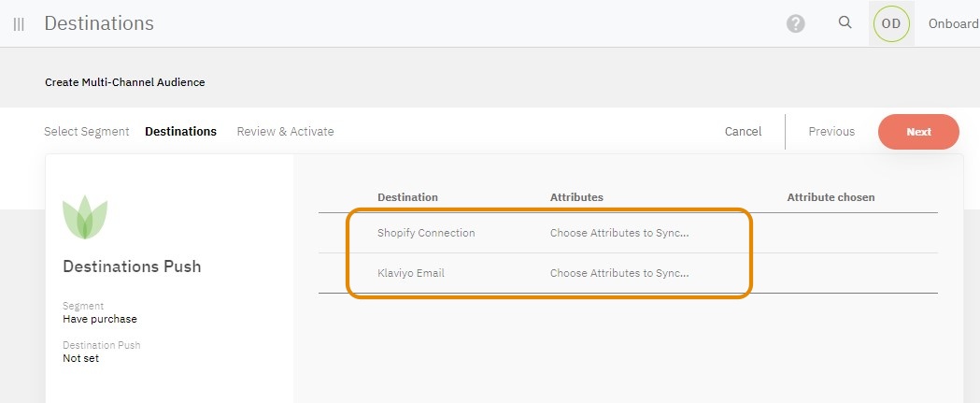Click the Onboard account name
Image resolution: width=980 pixels, height=403 pixels.
(953, 24)
